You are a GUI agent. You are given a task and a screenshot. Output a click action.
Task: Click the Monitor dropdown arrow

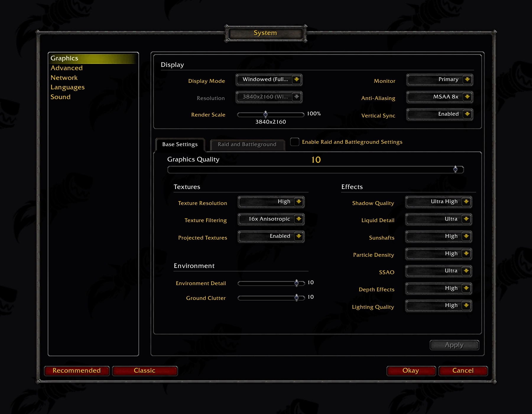[467, 80]
